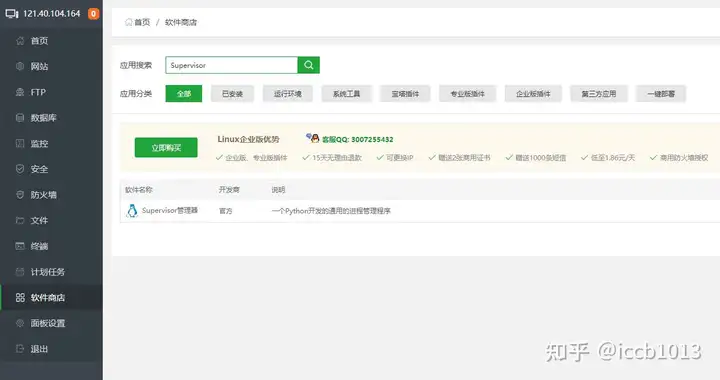Click the 企业版、专业版插件 feature text

(256, 158)
